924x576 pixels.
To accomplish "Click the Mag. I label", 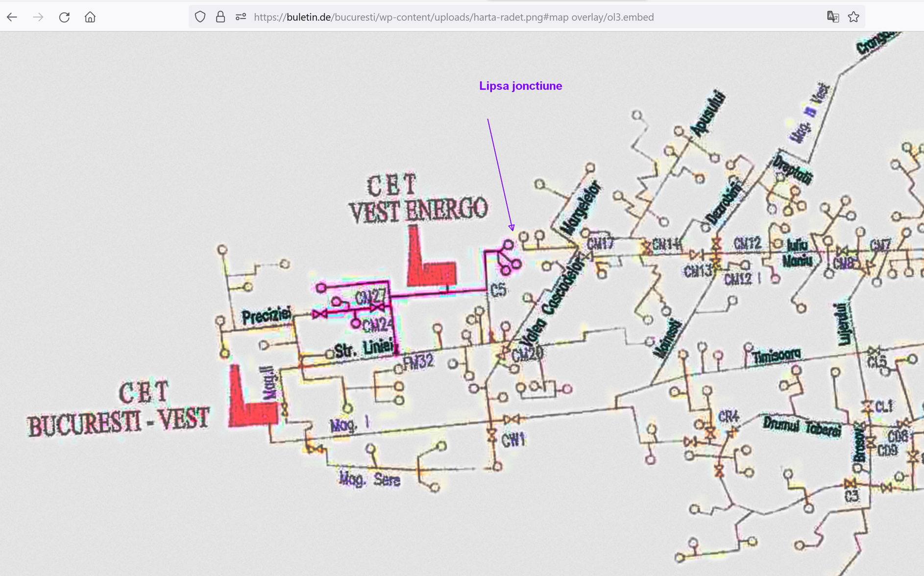I will (349, 424).
